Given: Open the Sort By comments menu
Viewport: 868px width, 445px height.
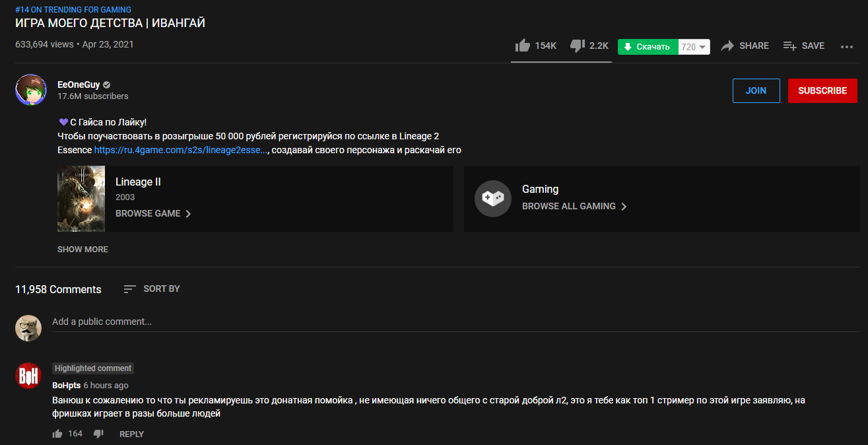Looking at the screenshot, I should pos(152,289).
